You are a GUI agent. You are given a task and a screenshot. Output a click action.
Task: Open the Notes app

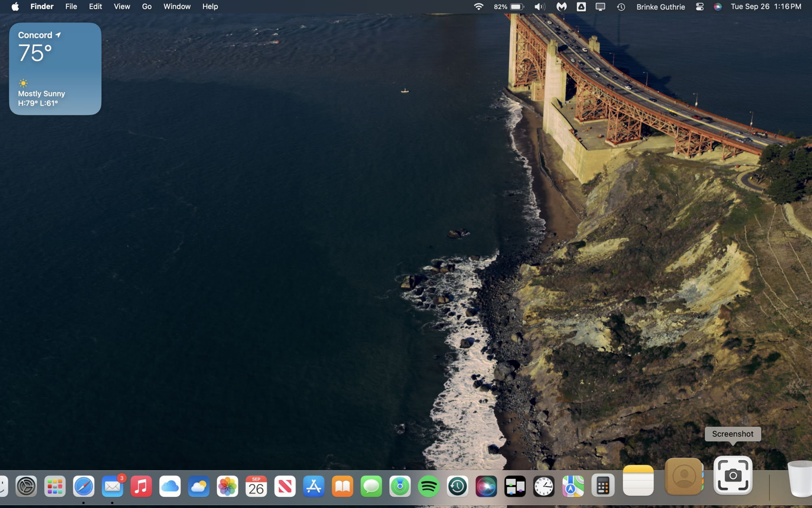coord(638,480)
